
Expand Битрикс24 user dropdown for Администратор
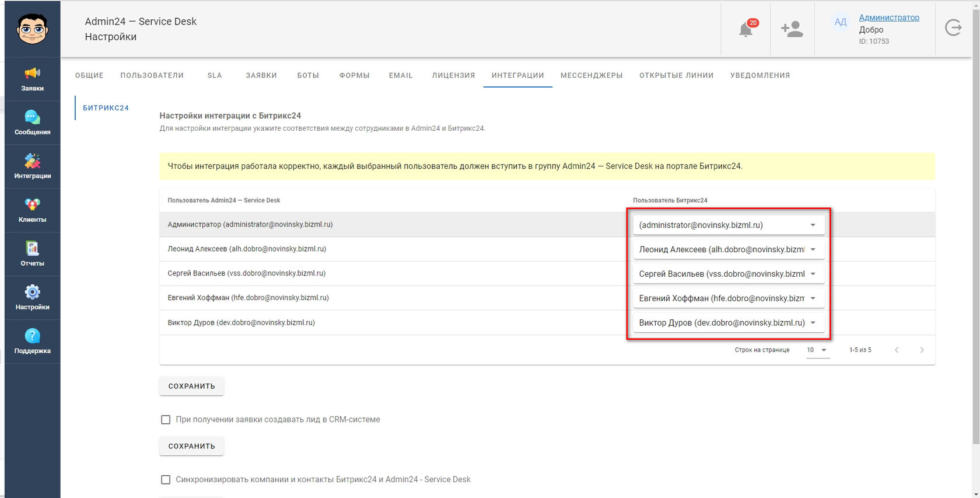pos(729,225)
